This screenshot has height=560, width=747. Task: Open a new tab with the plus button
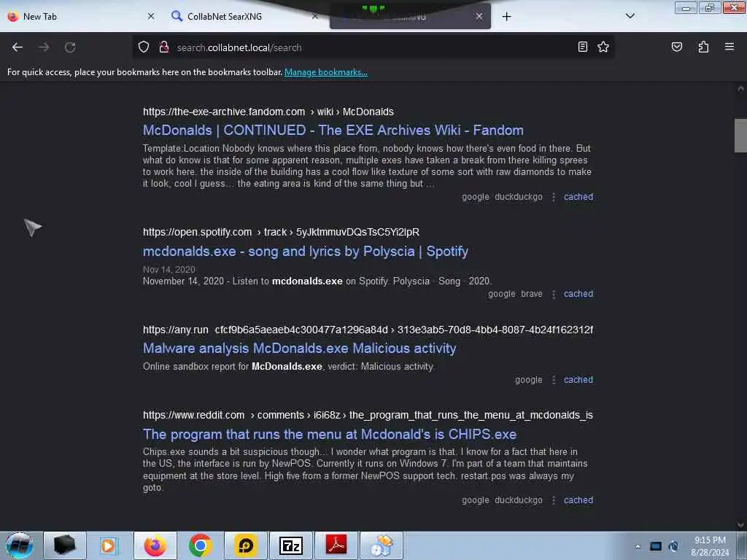point(506,17)
